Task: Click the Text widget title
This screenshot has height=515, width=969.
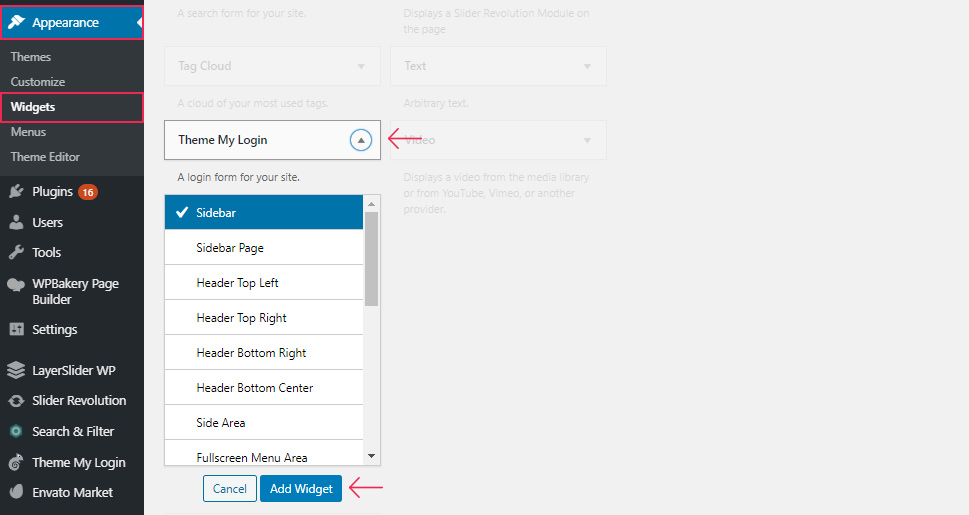Action: point(415,66)
